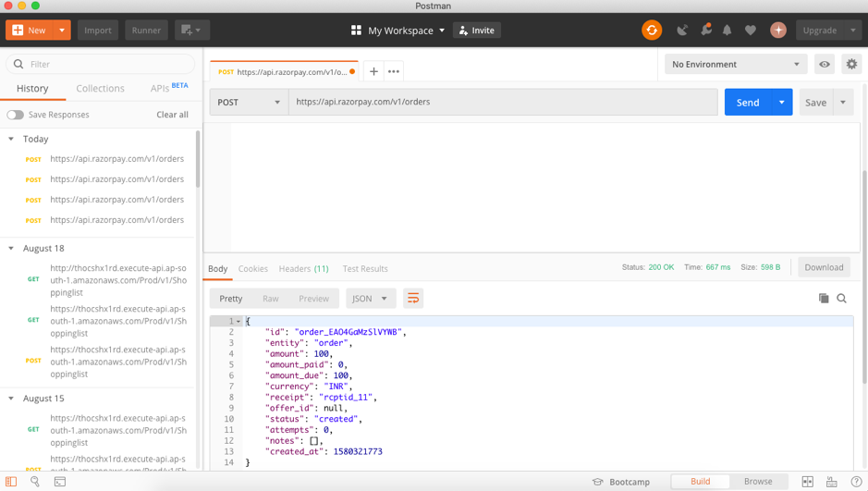Open the POST method dropdown
Viewport: 868px width, 491px height.
(x=249, y=102)
